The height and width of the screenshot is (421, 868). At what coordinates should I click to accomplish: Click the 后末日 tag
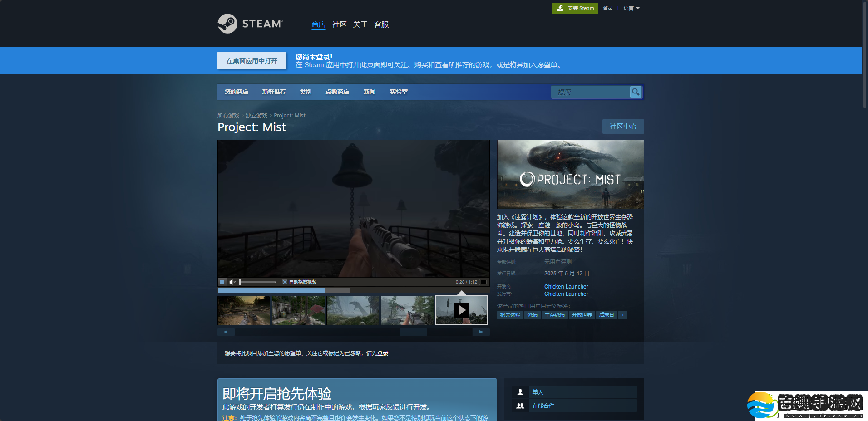coord(607,315)
